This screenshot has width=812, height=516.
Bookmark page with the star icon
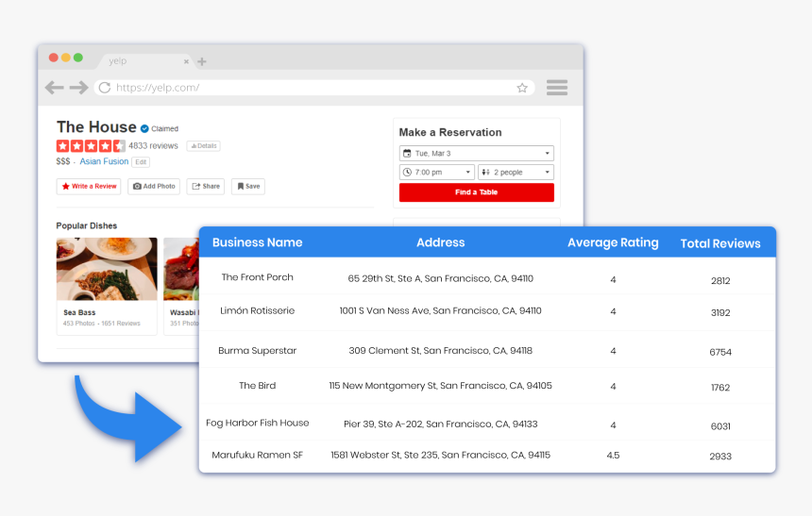(x=522, y=88)
